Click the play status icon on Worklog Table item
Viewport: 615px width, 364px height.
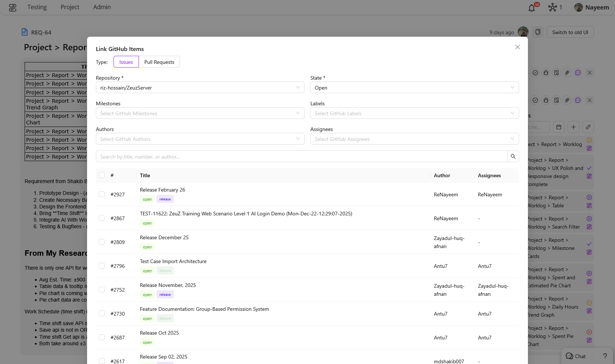point(589,197)
